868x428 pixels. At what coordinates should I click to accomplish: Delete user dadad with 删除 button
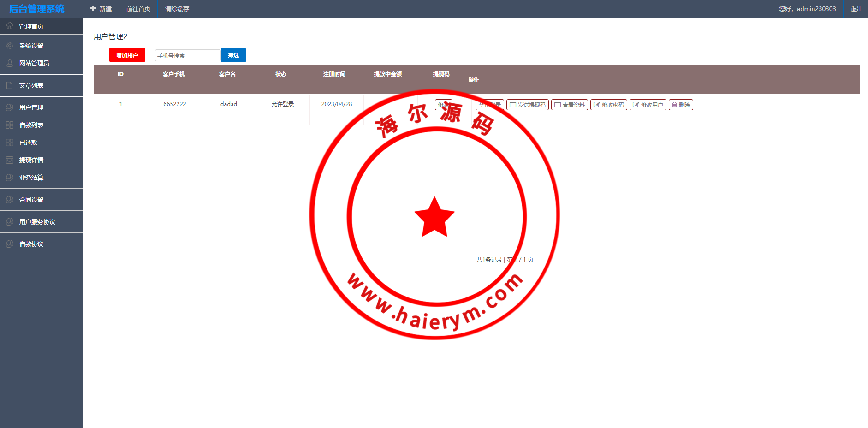click(681, 105)
